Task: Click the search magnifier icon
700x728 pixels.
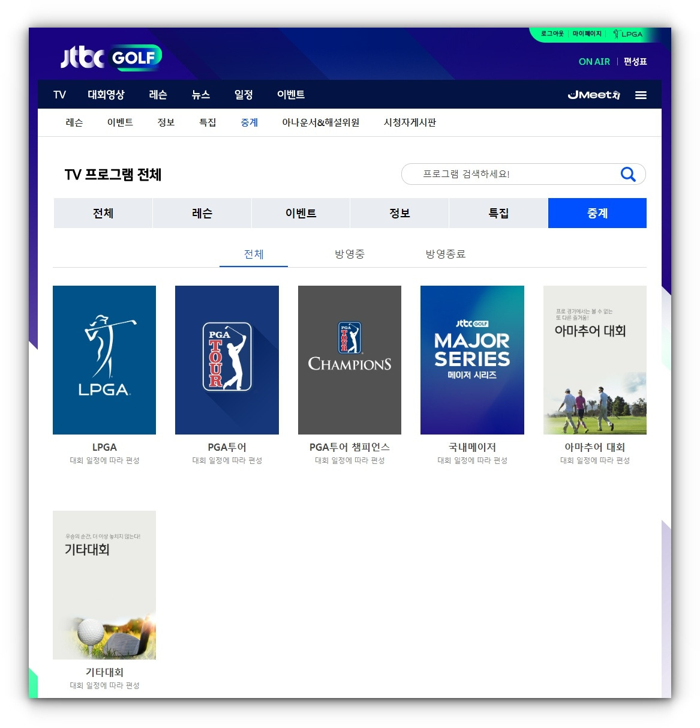Action: 627,174
